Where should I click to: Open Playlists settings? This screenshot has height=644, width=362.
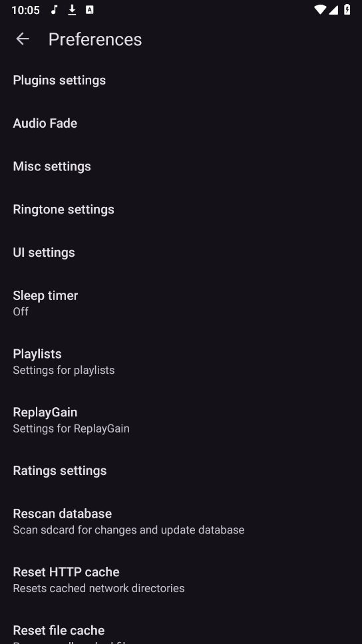(x=181, y=361)
